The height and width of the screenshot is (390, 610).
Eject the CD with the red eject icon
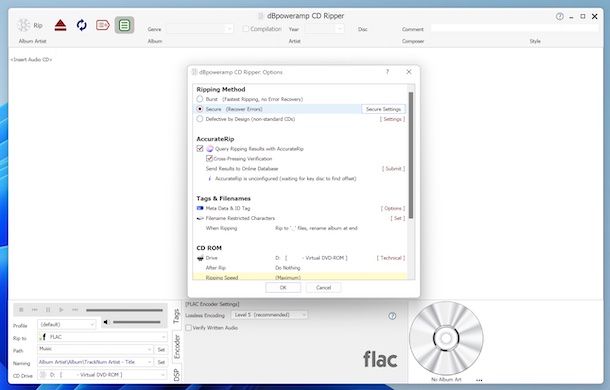60,25
